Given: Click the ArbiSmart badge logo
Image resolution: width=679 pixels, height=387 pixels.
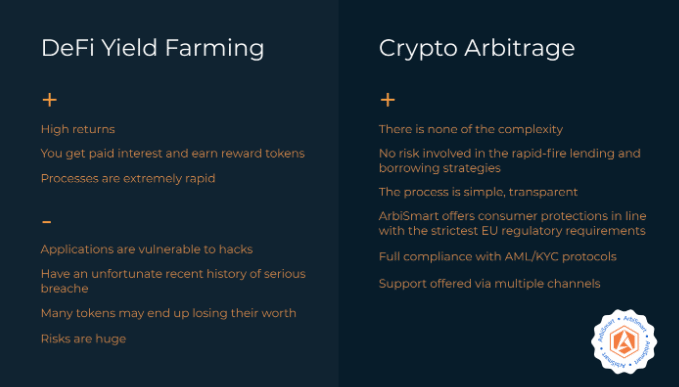Looking at the screenshot, I should pyautogui.click(x=624, y=341).
